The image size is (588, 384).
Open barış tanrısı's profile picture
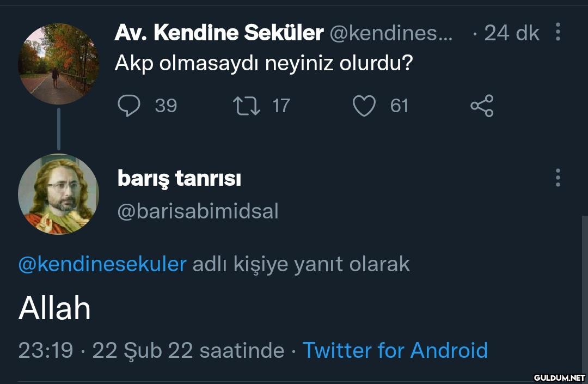(x=59, y=194)
